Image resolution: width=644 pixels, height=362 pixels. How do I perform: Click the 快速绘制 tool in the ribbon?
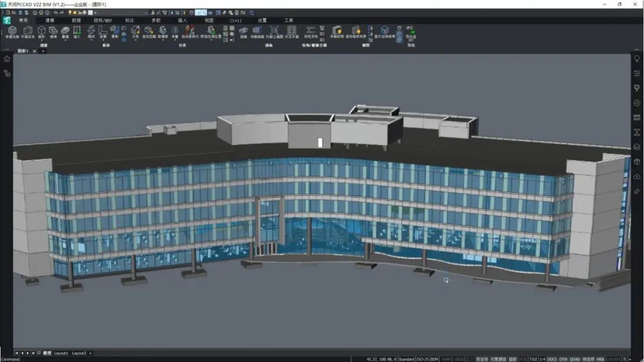coord(11,32)
